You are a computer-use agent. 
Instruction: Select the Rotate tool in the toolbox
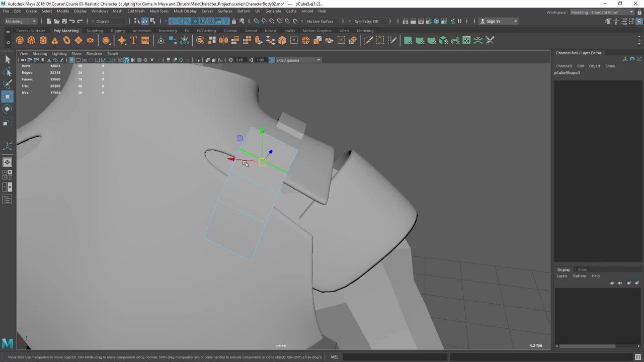(x=8, y=109)
